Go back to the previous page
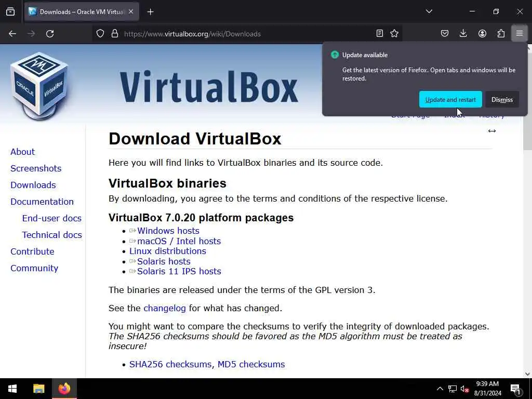The image size is (532, 399). 12,34
